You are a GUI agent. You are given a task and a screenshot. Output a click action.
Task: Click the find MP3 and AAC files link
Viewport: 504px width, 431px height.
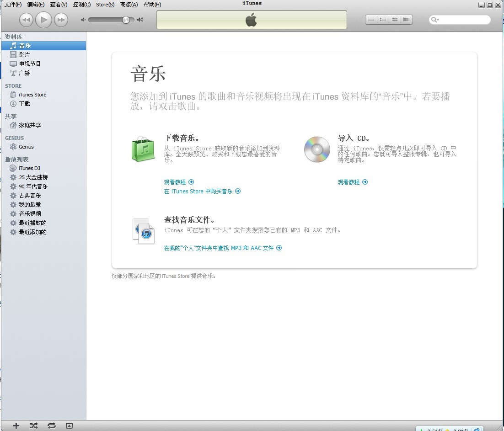(223, 248)
